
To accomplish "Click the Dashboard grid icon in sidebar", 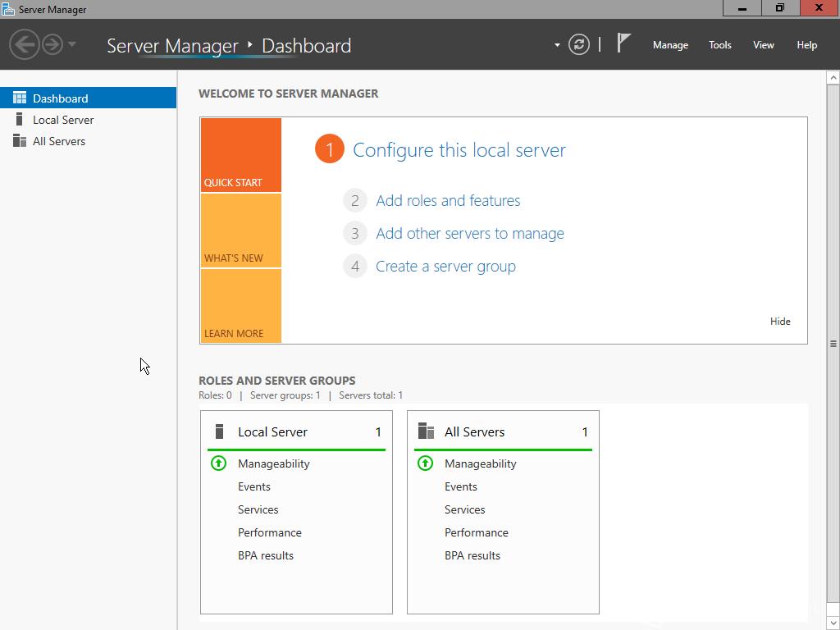I will click(20, 98).
